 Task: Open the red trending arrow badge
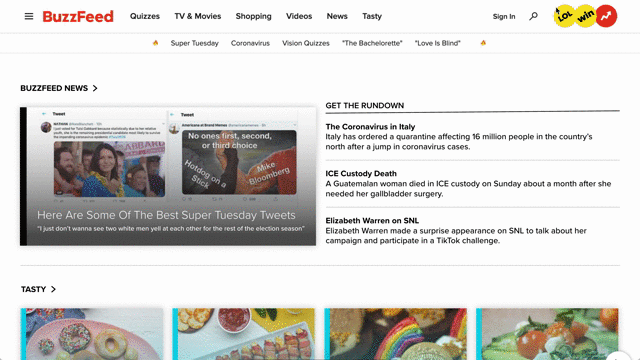606,16
